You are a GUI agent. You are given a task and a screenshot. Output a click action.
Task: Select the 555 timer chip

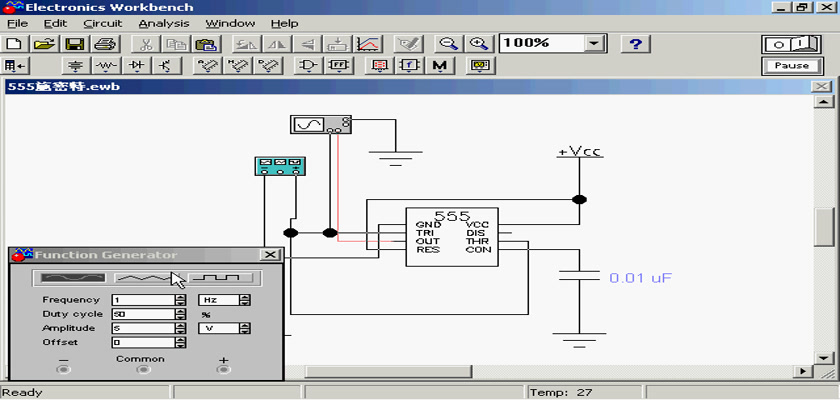point(452,237)
